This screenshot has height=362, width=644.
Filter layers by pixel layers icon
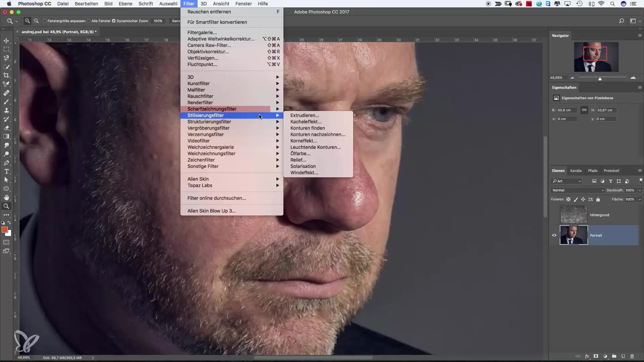pyautogui.click(x=594, y=181)
